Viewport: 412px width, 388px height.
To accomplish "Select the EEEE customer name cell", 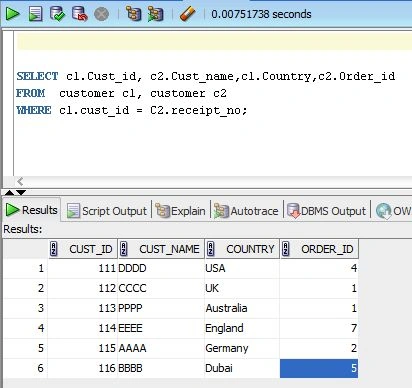I will pyautogui.click(x=161, y=328).
